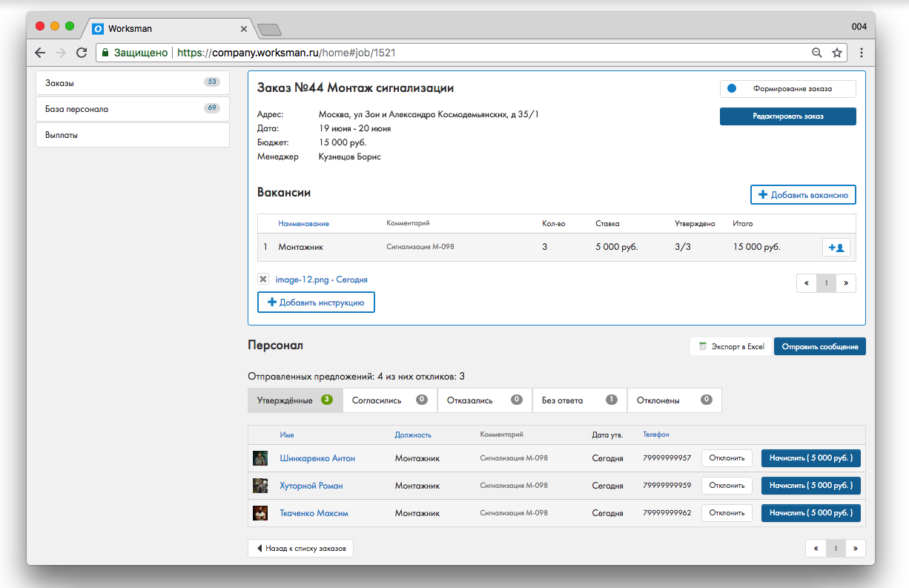Click the zoom magnifier icon in address bar
The image size is (909, 588).
(817, 53)
